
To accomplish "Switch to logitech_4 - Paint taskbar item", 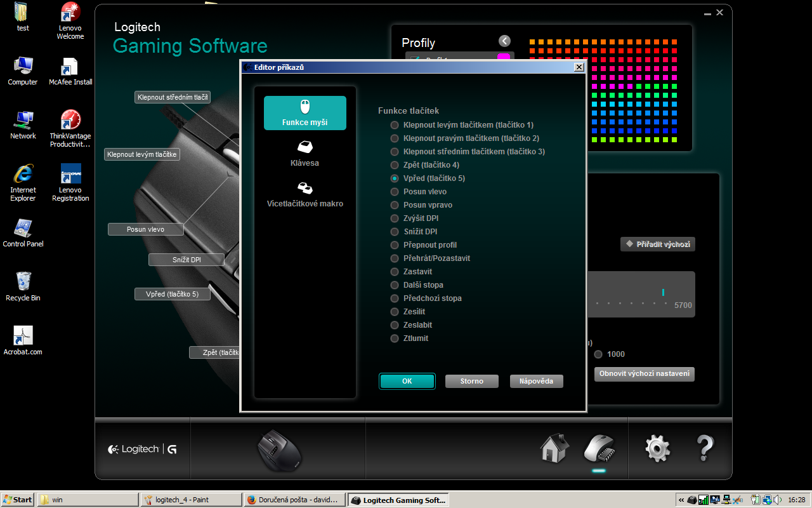I will coord(192,500).
